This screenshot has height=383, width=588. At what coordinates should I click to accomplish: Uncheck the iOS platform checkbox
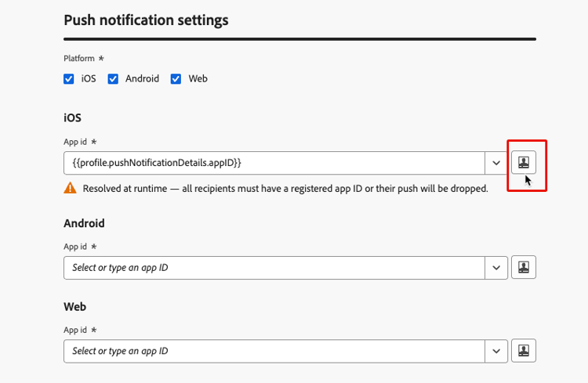(x=69, y=79)
